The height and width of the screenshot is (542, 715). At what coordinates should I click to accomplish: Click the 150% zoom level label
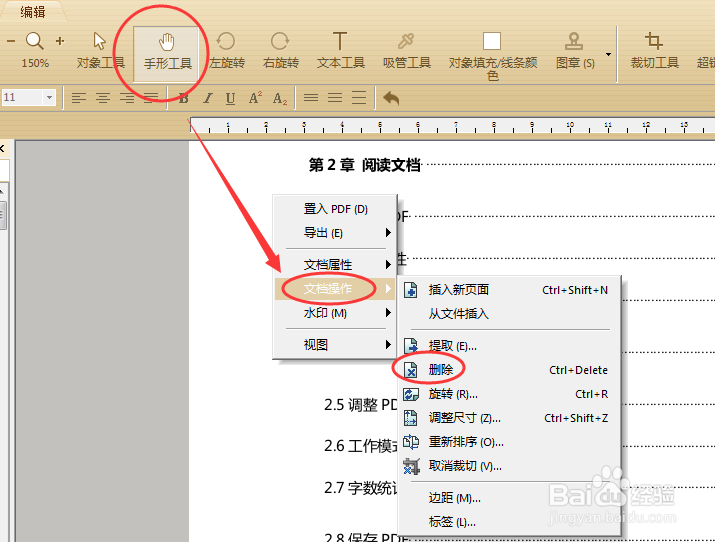tap(35, 63)
